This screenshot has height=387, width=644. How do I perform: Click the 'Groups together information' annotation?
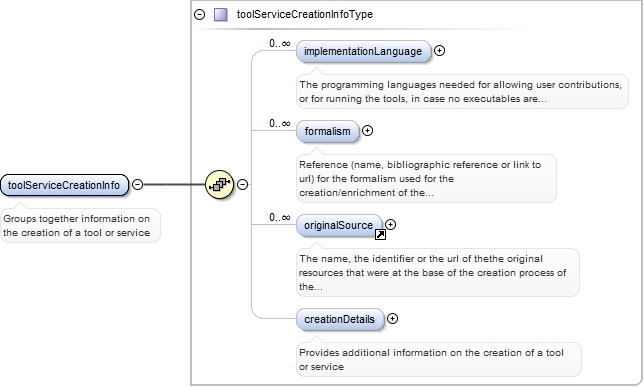[80, 226]
